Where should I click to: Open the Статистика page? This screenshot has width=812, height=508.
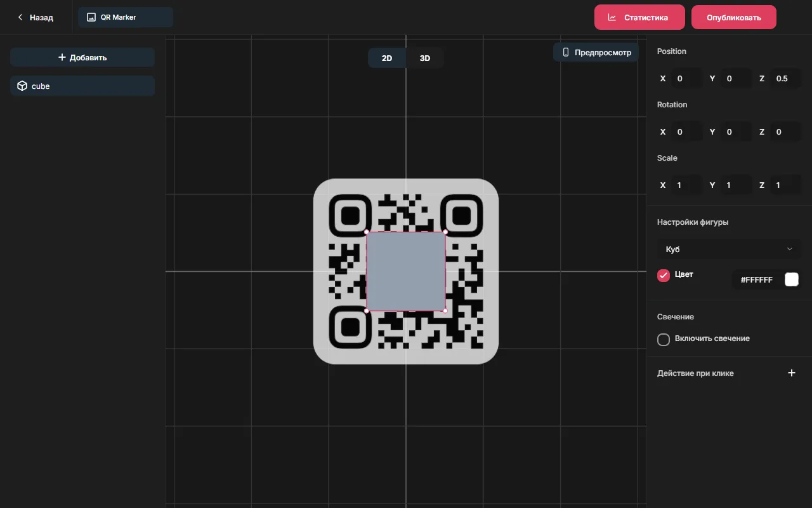coord(639,17)
